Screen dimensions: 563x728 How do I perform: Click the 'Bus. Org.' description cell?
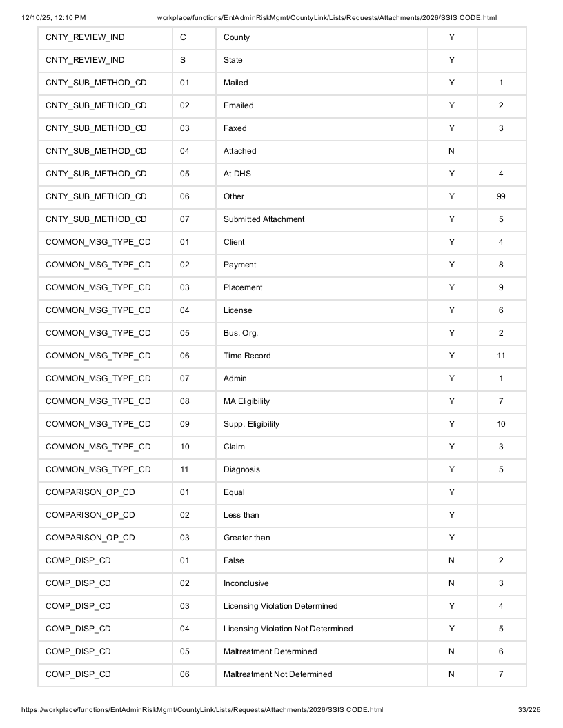point(322,333)
